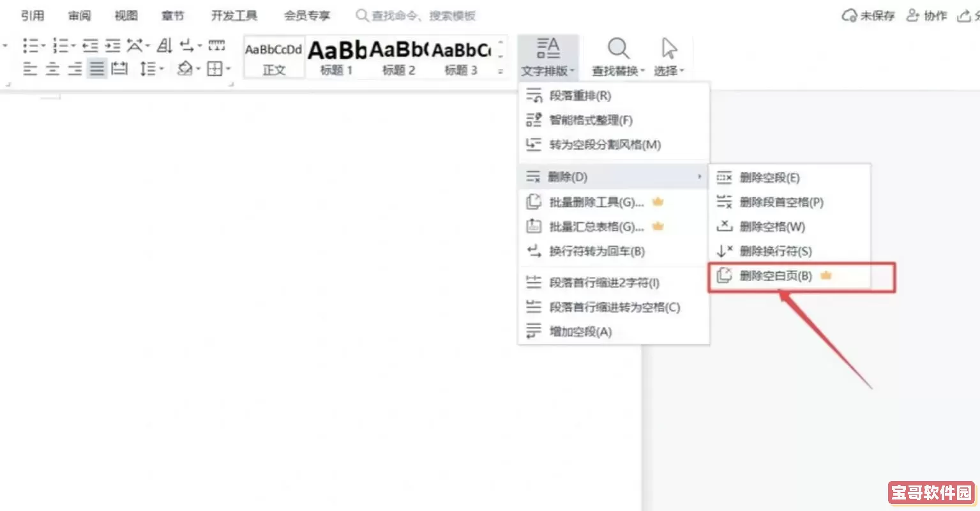Select 删除空段(E) in submenu
This screenshot has height=511, width=980.
coord(790,178)
